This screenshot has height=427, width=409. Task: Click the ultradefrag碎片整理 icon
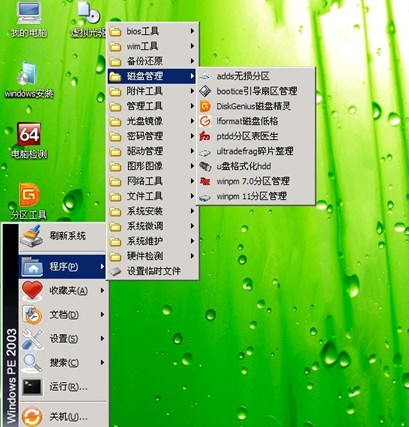tap(205, 152)
